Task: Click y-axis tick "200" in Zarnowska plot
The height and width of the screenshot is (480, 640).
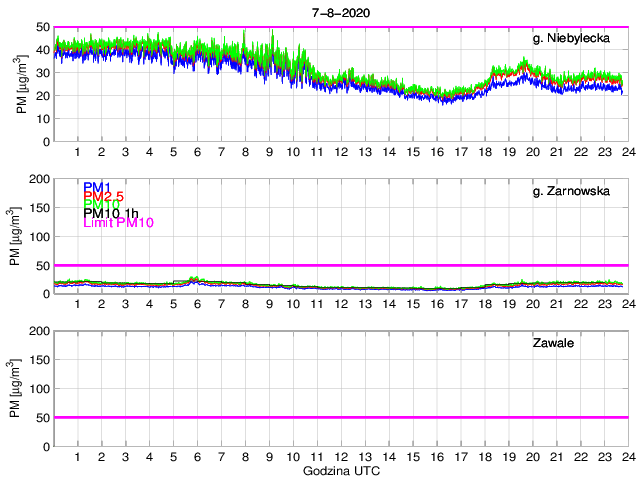Action: coord(40,179)
